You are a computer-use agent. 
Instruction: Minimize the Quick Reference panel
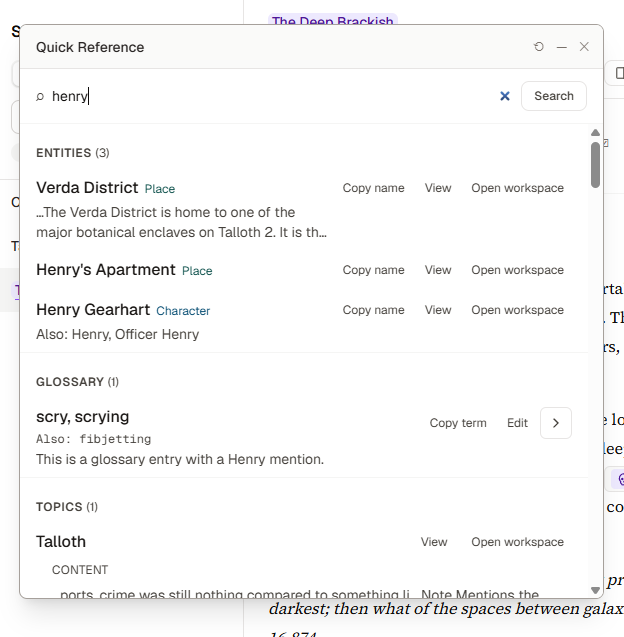561,47
